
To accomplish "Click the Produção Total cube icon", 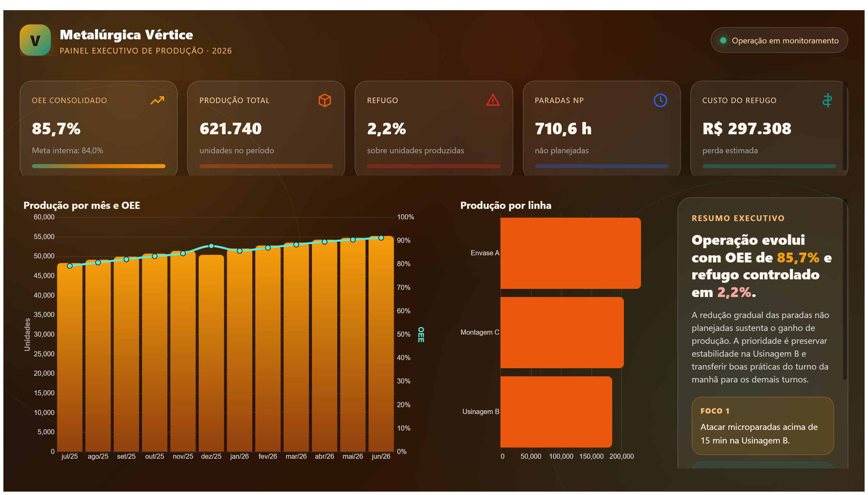I will point(325,100).
